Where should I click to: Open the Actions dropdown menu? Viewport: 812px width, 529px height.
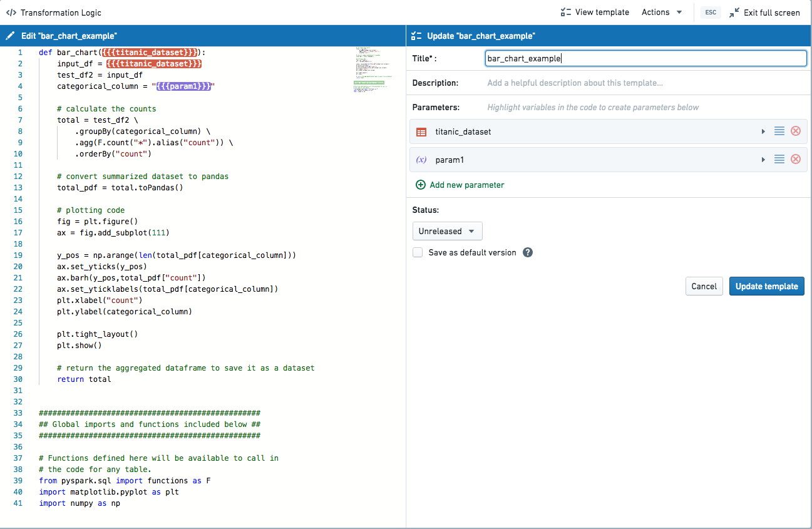pos(662,13)
